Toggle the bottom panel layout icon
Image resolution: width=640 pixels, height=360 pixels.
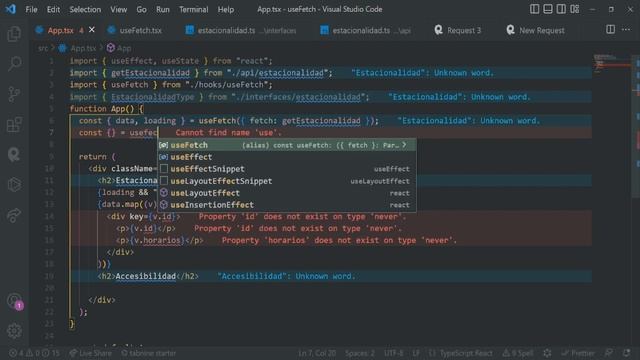[548, 9]
